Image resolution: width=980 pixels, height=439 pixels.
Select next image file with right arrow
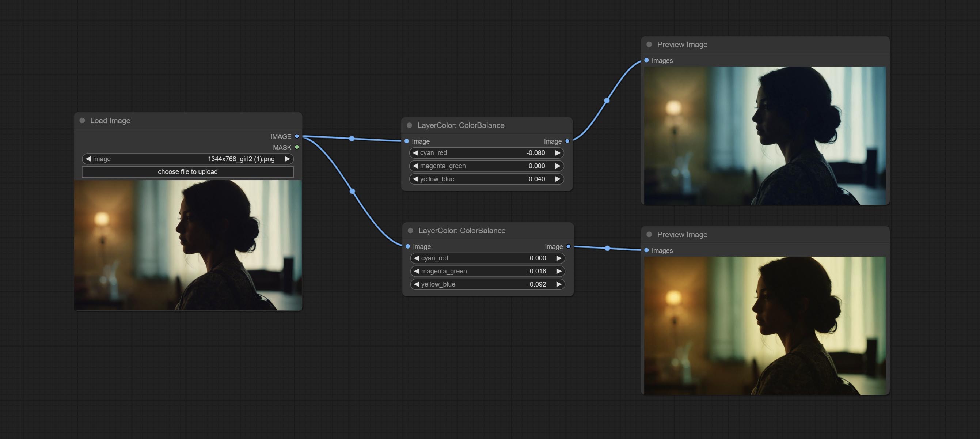click(x=288, y=159)
